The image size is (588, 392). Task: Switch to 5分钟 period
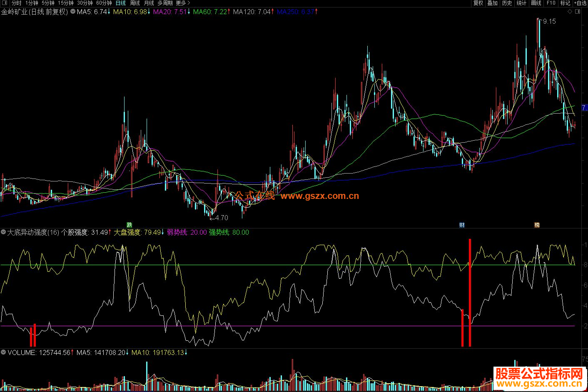coord(48,3)
